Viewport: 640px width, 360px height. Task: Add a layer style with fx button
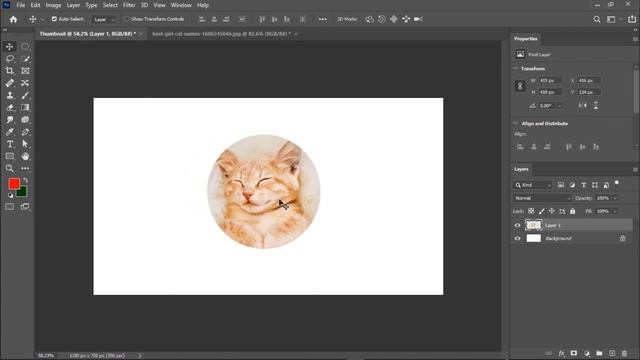(562, 353)
